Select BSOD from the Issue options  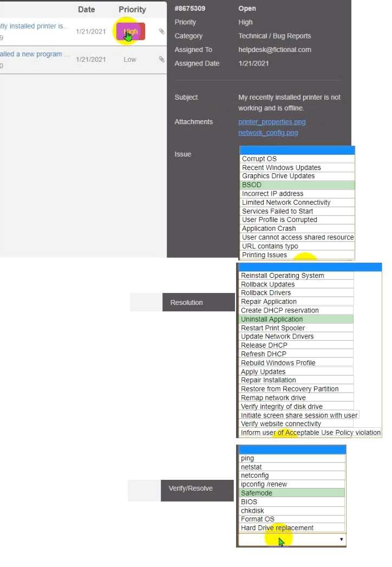252,185
